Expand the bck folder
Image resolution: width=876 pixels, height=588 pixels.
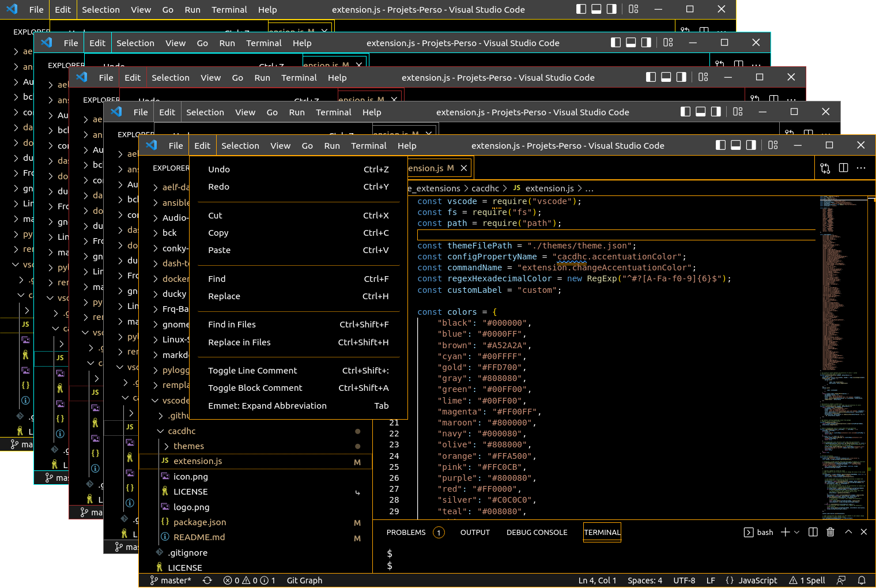click(x=156, y=233)
